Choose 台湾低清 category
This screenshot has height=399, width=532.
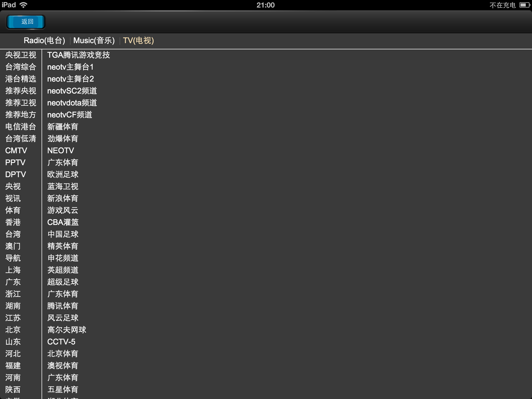pyautogui.click(x=21, y=139)
